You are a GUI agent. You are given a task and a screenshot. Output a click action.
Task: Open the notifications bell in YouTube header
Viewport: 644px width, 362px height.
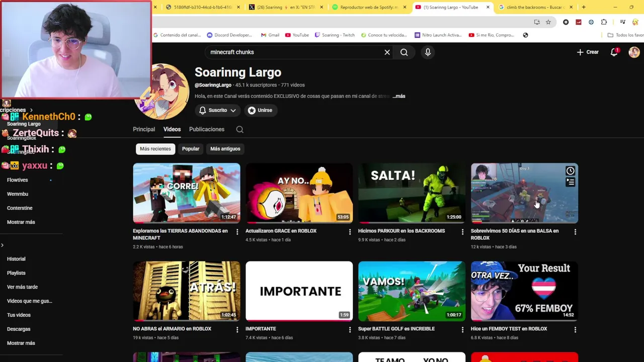point(614,52)
